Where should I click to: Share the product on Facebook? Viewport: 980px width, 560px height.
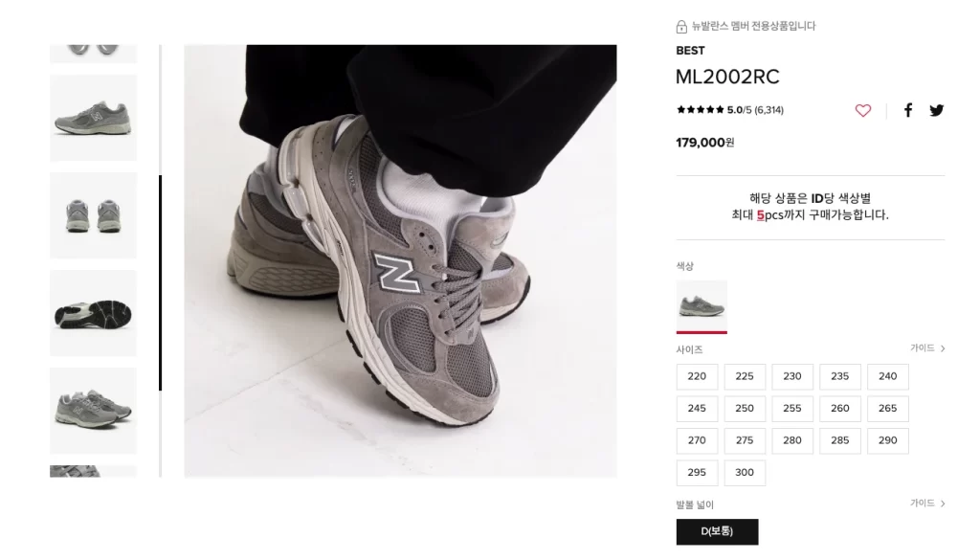[908, 111]
